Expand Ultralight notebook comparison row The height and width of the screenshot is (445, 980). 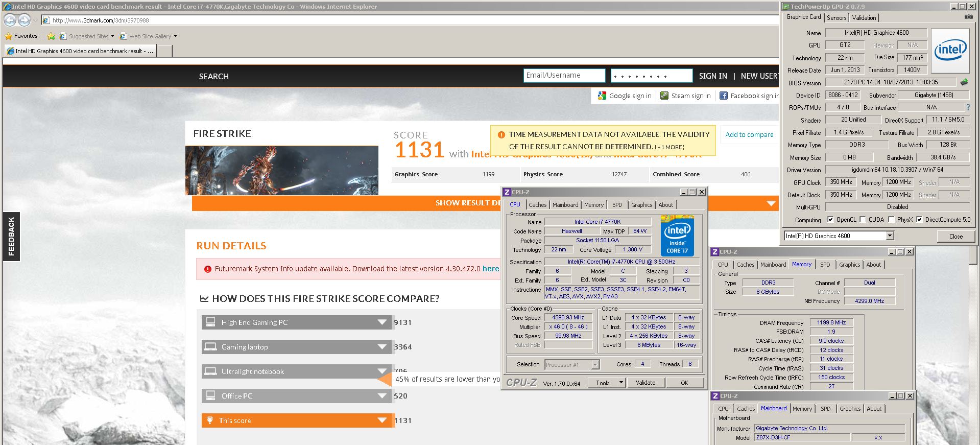[381, 371]
